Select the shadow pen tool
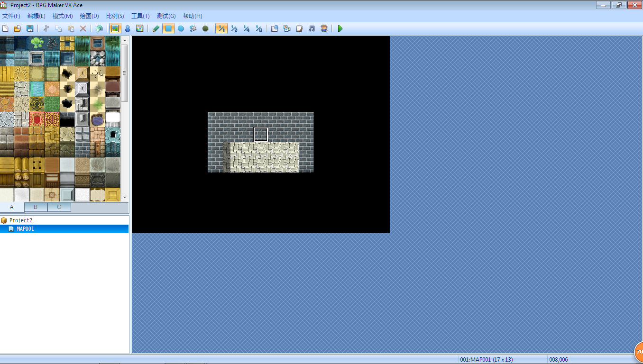 (205, 28)
